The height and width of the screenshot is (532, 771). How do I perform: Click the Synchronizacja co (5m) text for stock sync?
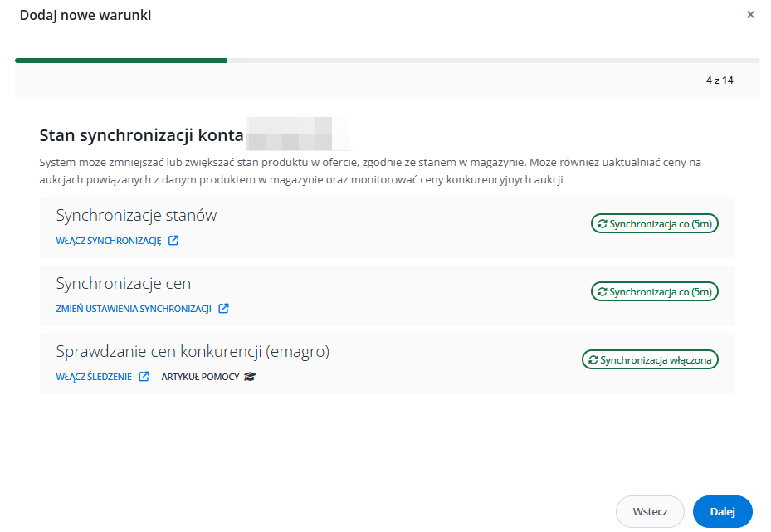pos(661,224)
